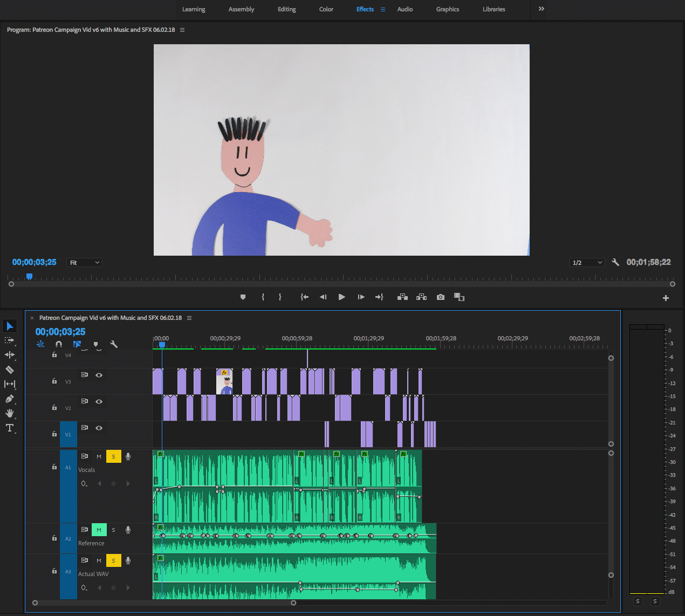685x616 pixels.
Task: Toggle timeline snap magnet icon
Action: pyautogui.click(x=59, y=344)
